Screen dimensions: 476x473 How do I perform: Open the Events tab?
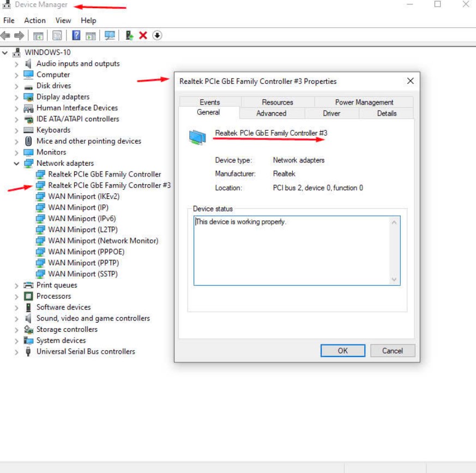coord(210,102)
